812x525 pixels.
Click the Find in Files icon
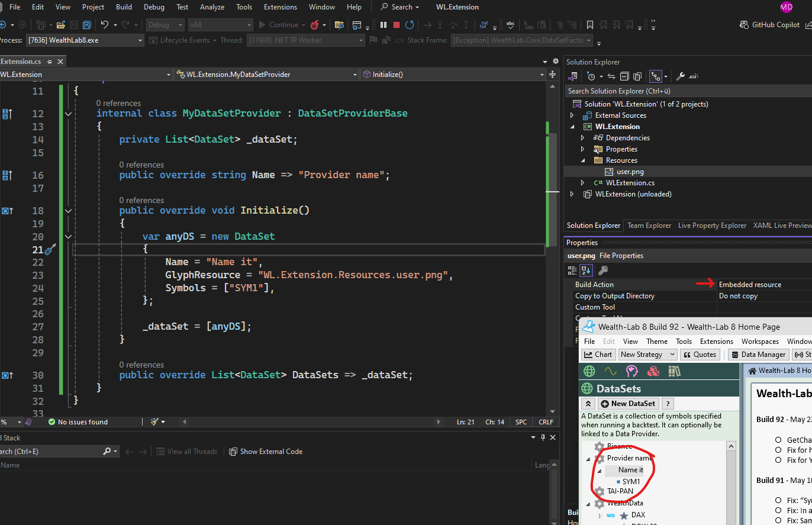[339, 25]
